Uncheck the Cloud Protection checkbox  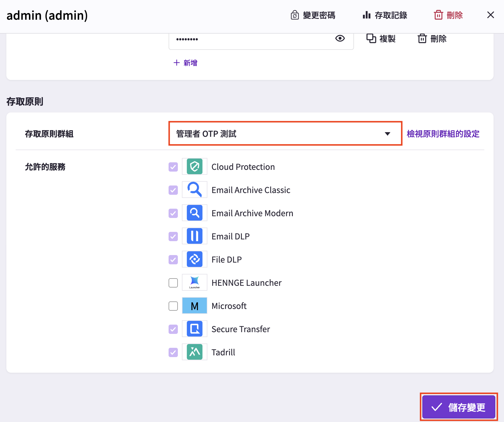pos(173,167)
